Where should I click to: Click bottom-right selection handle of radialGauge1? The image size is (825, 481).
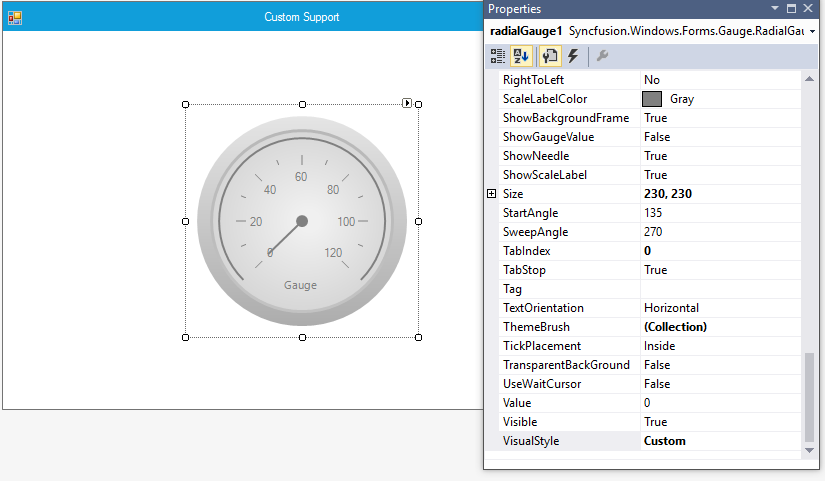coord(418,337)
